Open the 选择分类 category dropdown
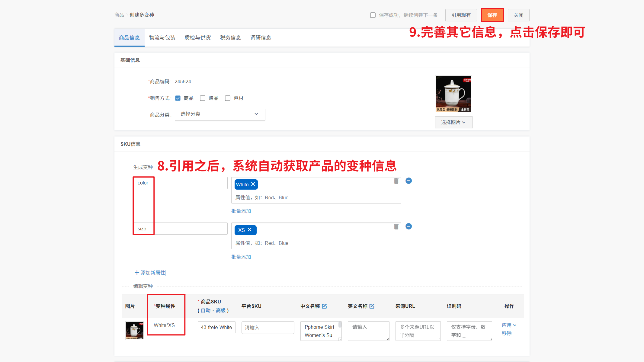This screenshot has height=362, width=644. [220, 114]
